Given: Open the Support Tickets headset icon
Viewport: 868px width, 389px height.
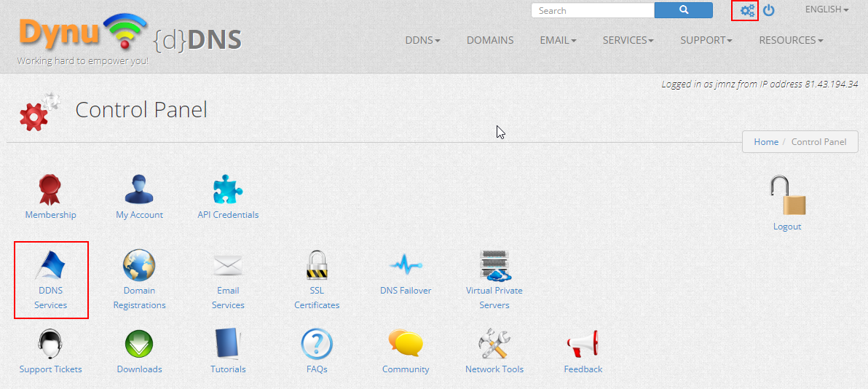Looking at the screenshot, I should pyautogui.click(x=50, y=344).
